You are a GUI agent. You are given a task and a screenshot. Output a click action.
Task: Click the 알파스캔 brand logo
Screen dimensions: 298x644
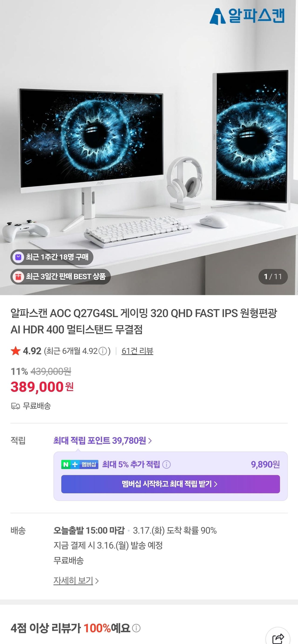click(247, 16)
